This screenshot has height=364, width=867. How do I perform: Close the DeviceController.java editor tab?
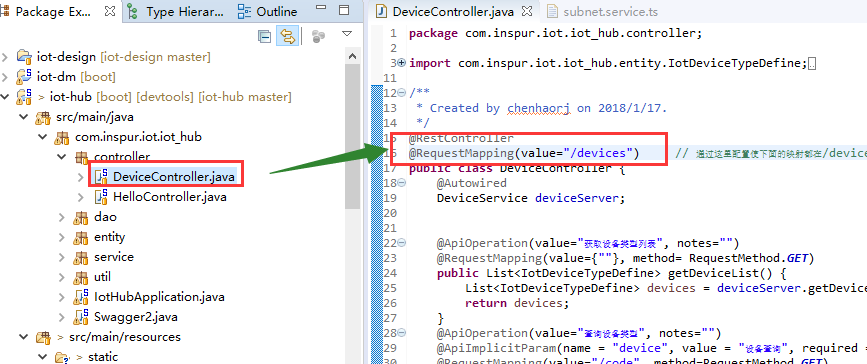[x=527, y=11]
